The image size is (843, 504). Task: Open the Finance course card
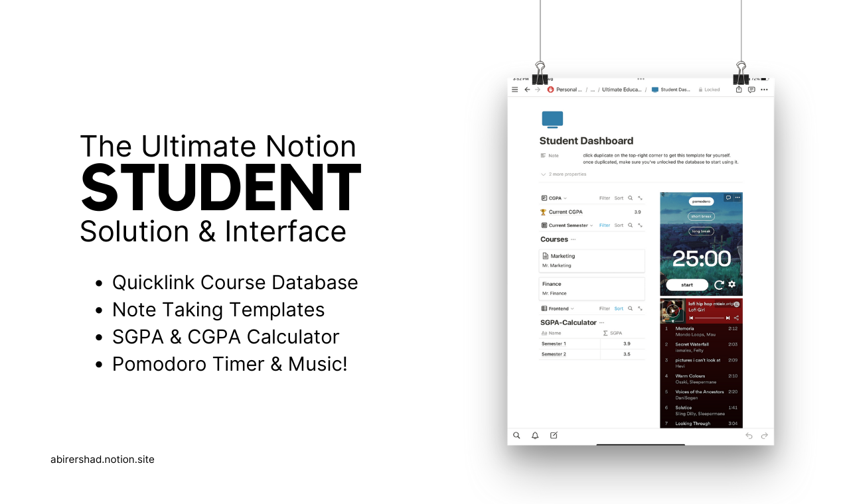tap(591, 288)
